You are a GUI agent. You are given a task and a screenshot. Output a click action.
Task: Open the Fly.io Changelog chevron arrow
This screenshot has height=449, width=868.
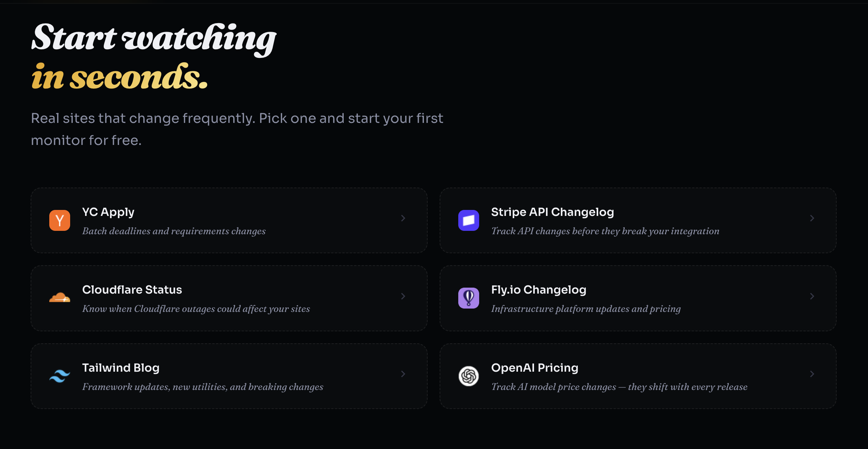click(812, 296)
